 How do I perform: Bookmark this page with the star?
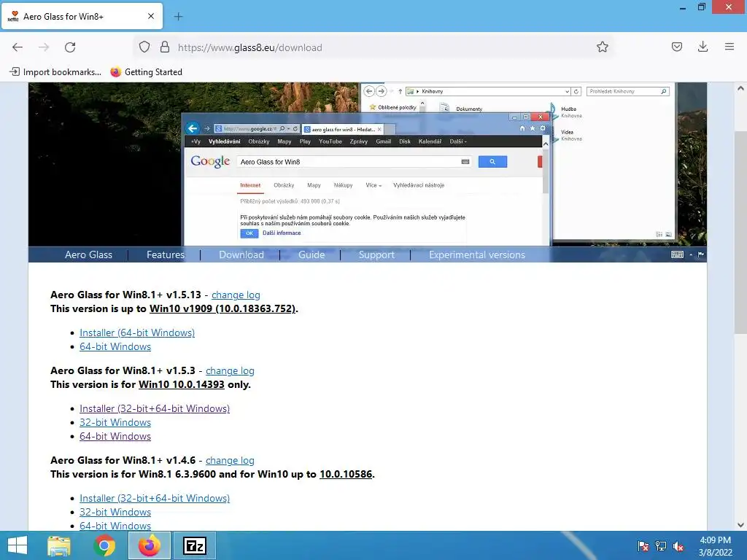click(602, 47)
